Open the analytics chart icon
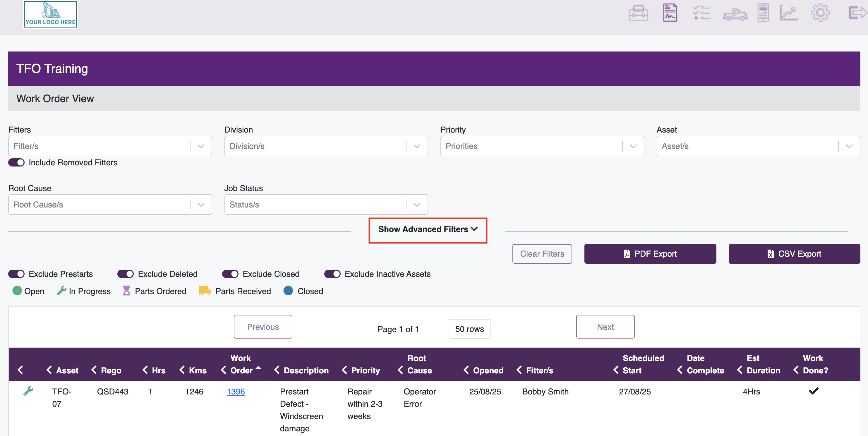This screenshot has width=868, height=436. [788, 13]
